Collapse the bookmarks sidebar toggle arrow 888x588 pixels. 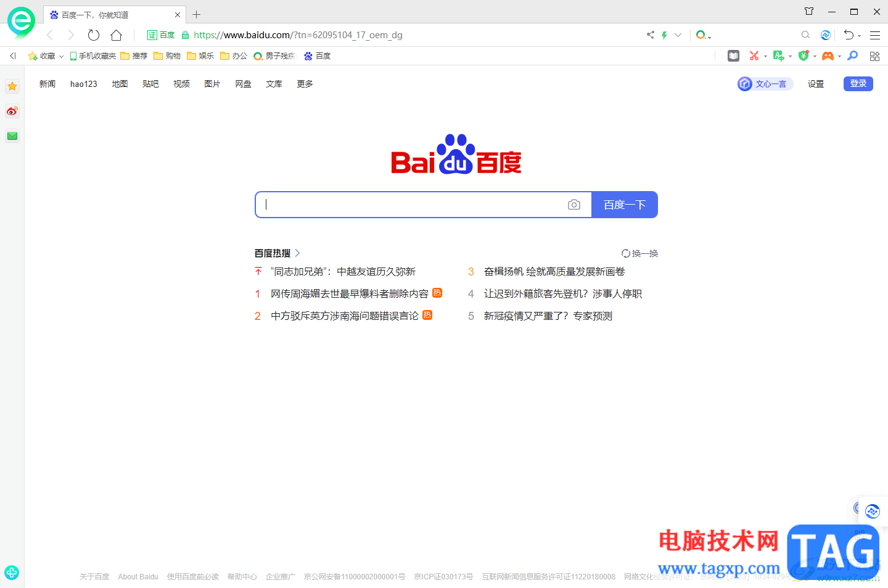coord(12,56)
